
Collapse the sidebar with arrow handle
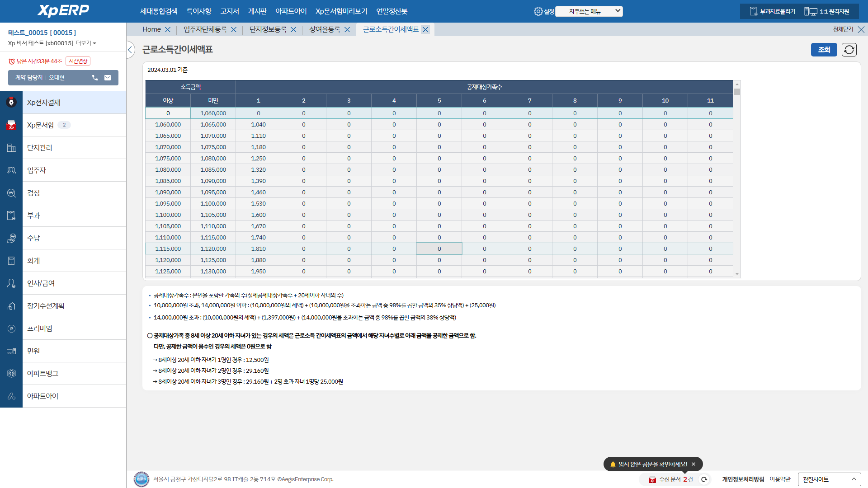coord(130,50)
